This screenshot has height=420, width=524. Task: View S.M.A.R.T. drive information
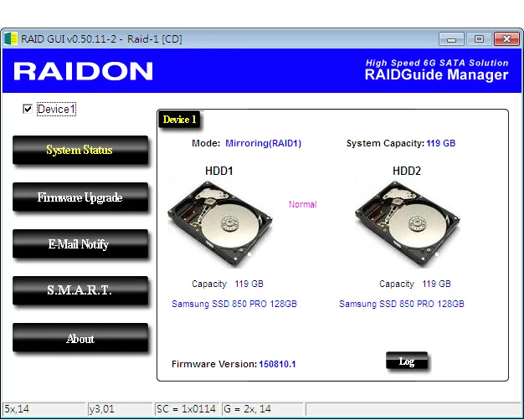pyautogui.click(x=80, y=290)
